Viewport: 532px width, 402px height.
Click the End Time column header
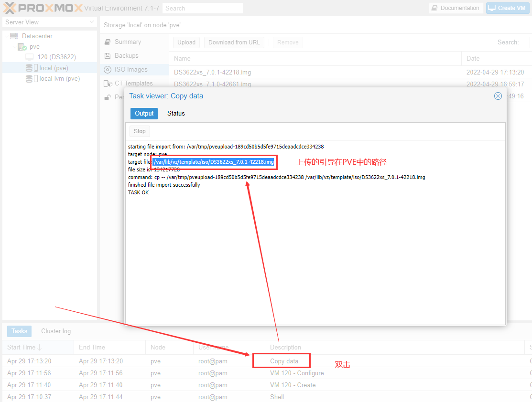point(109,348)
